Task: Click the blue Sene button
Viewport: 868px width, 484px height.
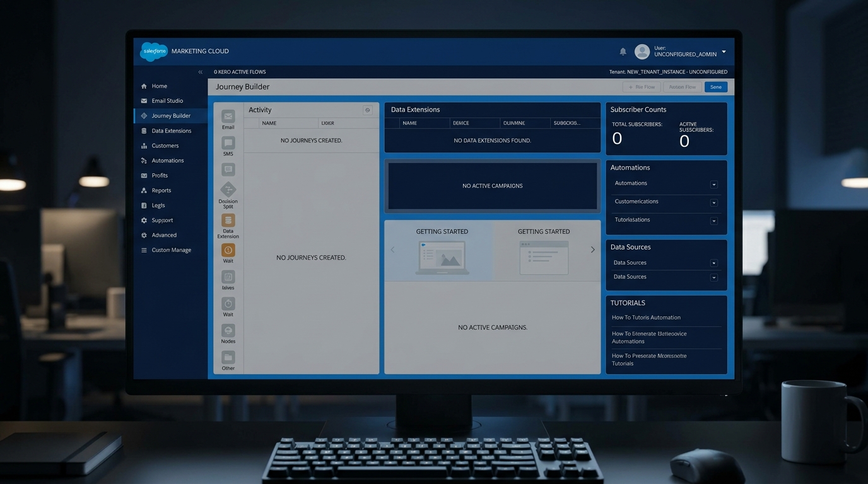Action: click(x=715, y=87)
